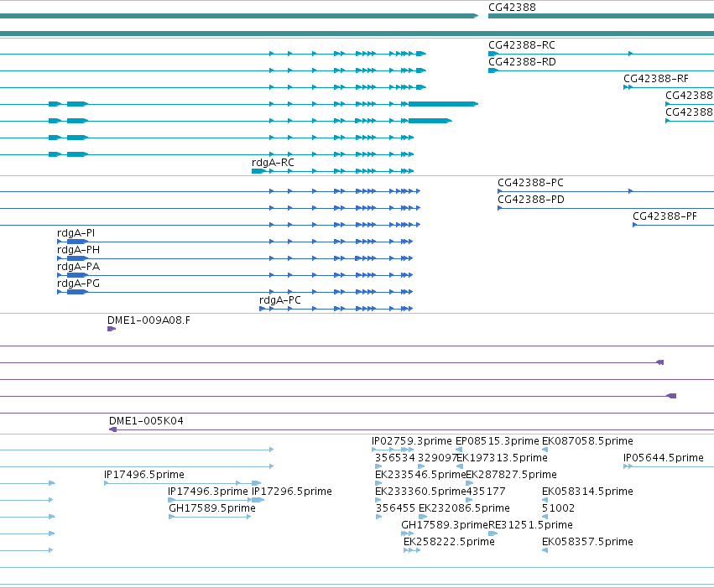Select the rdgA-RC first exon block
The image size is (714, 588).
tap(258, 171)
